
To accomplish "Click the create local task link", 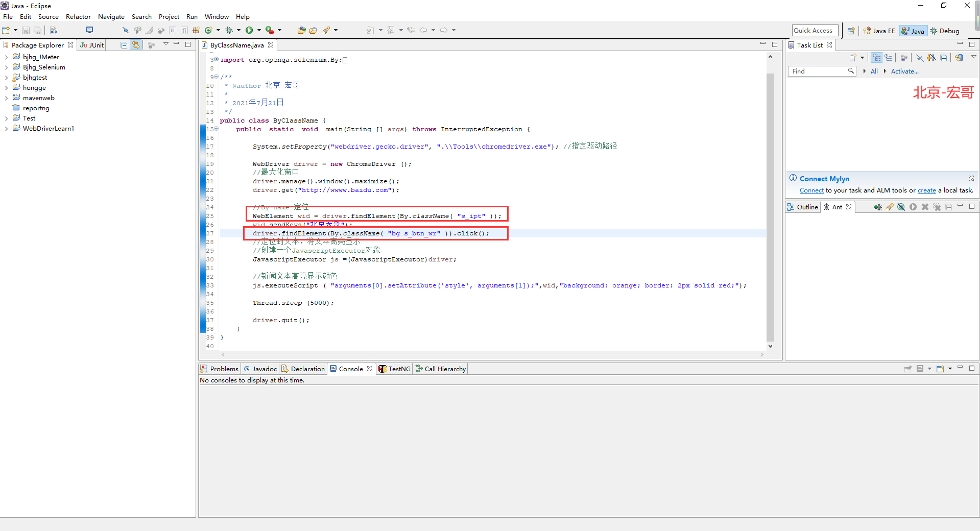I will pyautogui.click(x=926, y=190).
